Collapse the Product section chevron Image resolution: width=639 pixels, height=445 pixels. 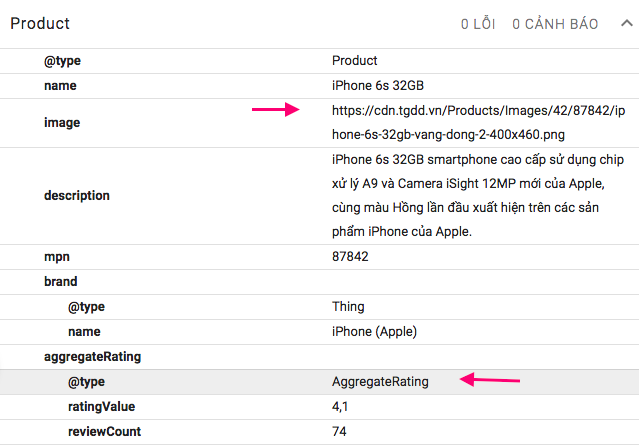(627, 23)
